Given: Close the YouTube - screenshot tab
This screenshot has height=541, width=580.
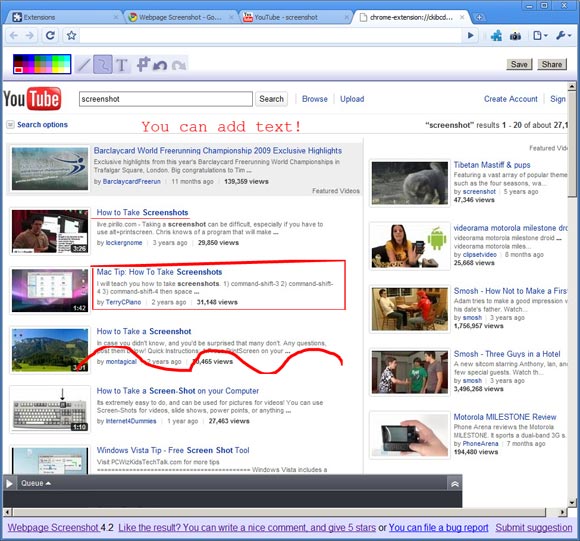Looking at the screenshot, I should (x=347, y=17).
